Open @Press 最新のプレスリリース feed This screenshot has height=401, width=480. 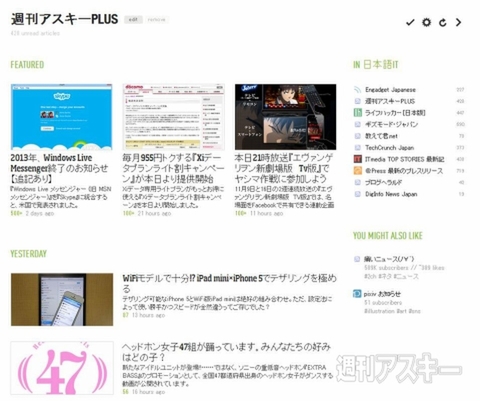404,171
